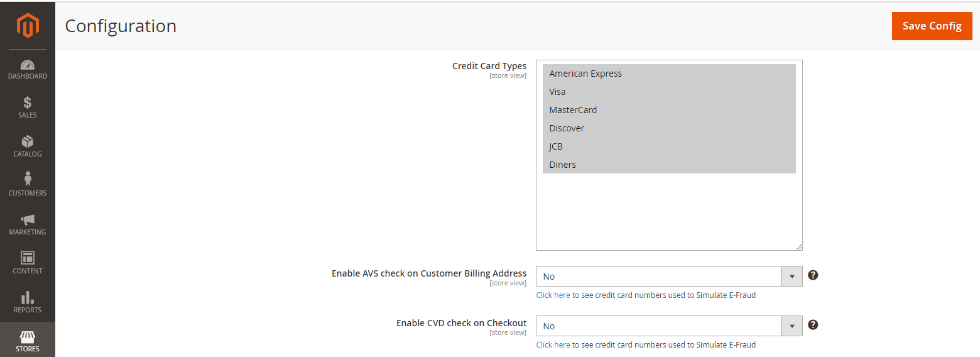Click the Save Config button

(932, 26)
